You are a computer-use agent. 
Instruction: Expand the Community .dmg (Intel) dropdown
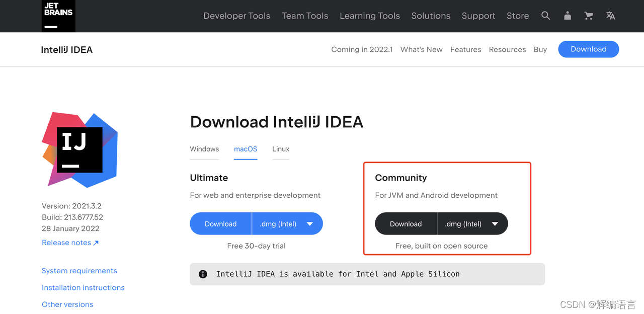(x=472, y=224)
